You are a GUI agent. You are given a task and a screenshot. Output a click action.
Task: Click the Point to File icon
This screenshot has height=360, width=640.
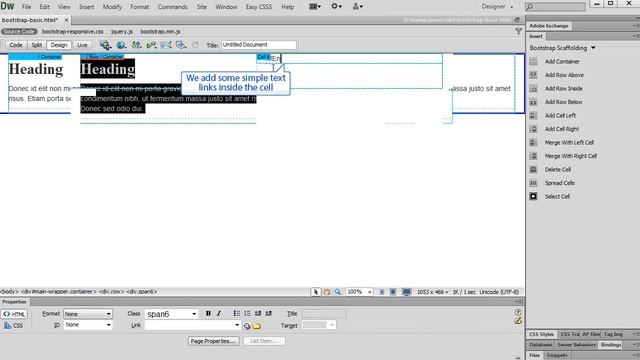(247, 326)
